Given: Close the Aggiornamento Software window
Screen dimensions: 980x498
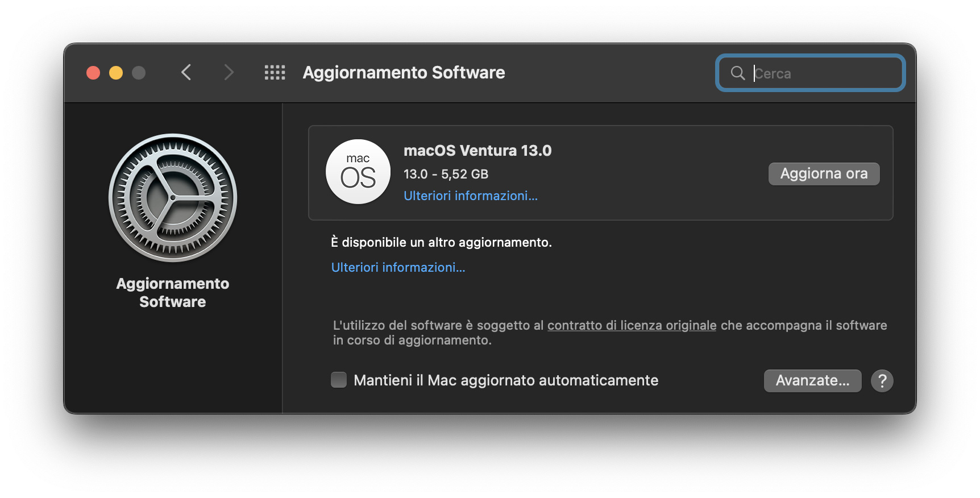Looking at the screenshot, I should point(93,73).
